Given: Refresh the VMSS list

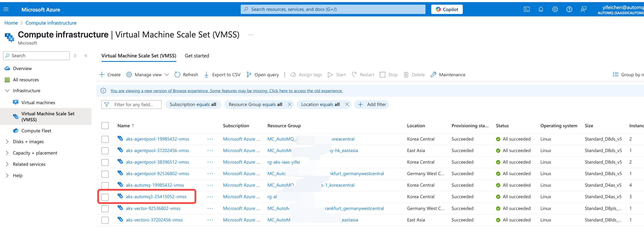Looking at the screenshot, I should pos(186,74).
